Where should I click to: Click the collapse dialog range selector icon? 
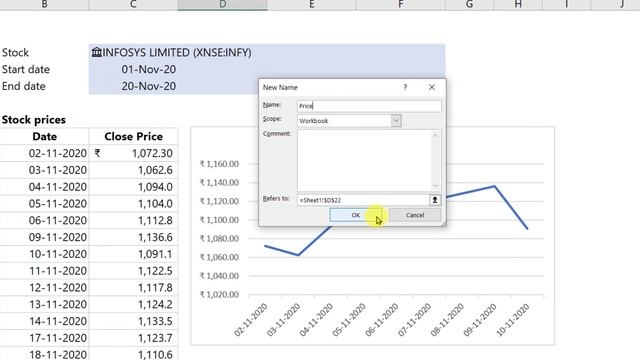(x=435, y=200)
